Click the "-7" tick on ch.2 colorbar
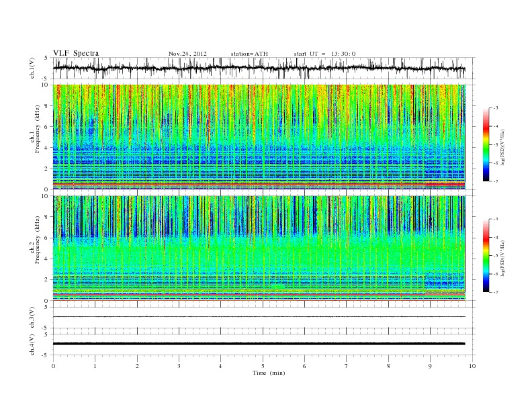The image size is (532, 411). point(496,292)
